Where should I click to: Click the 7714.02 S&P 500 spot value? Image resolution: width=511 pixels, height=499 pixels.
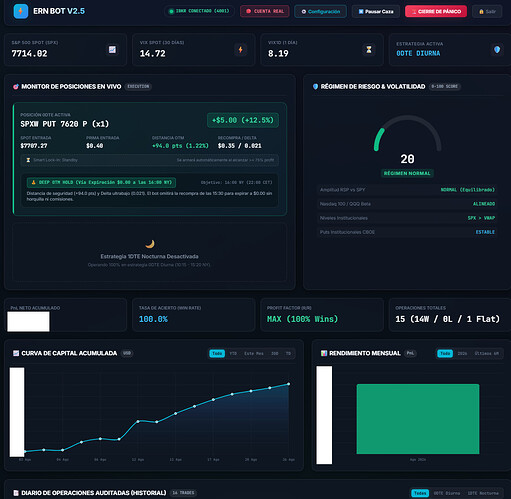pos(29,54)
